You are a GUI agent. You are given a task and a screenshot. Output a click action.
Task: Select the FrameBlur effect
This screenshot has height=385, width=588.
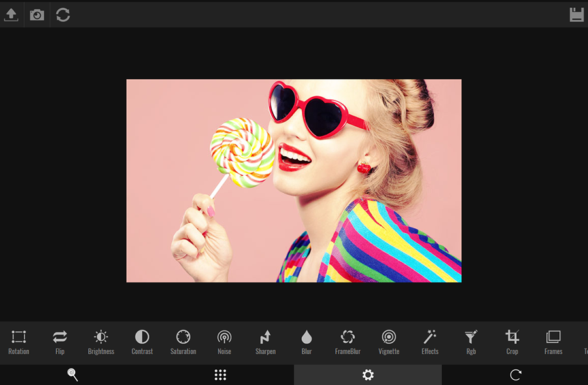click(x=348, y=340)
